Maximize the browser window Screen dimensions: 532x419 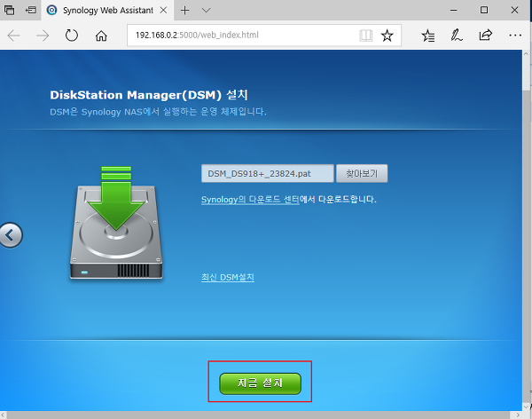(x=484, y=10)
